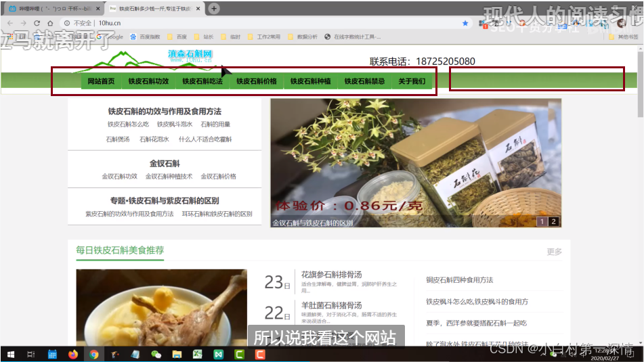Open the 铁皮石斛禁忌 nav item
Viewport: 644px width, 362px height.
click(x=364, y=81)
